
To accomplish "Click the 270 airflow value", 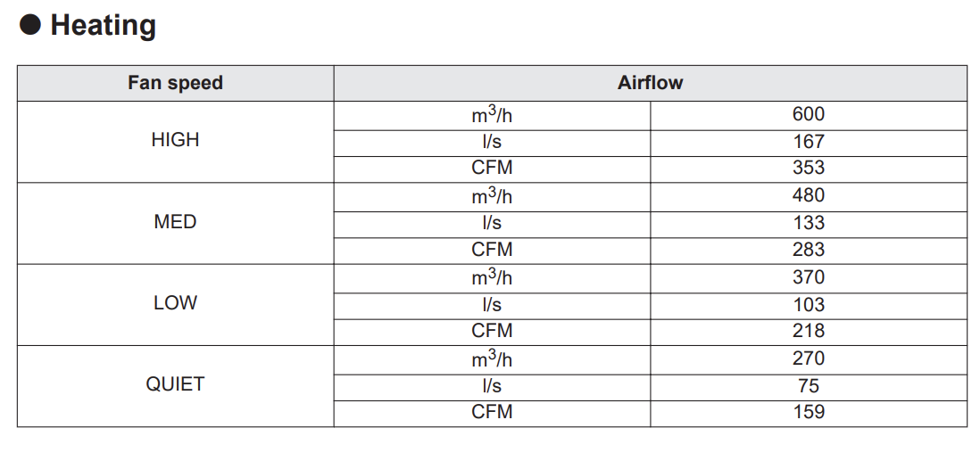I will [808, 358].
